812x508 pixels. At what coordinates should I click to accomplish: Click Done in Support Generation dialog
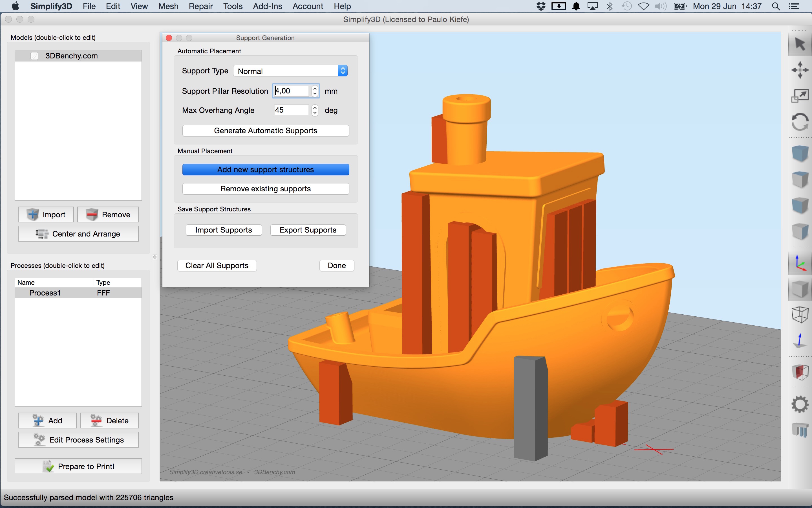pos(337,265)
